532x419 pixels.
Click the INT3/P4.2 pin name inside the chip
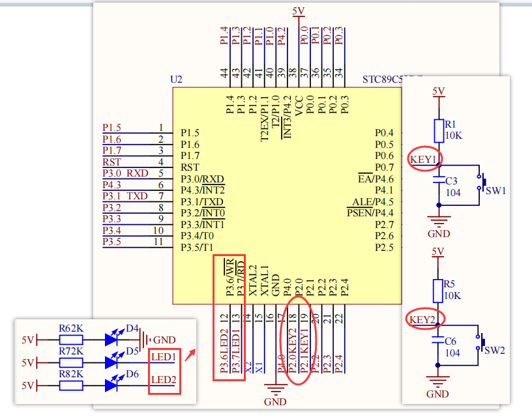pyautogui.click(x=287, y=117)
